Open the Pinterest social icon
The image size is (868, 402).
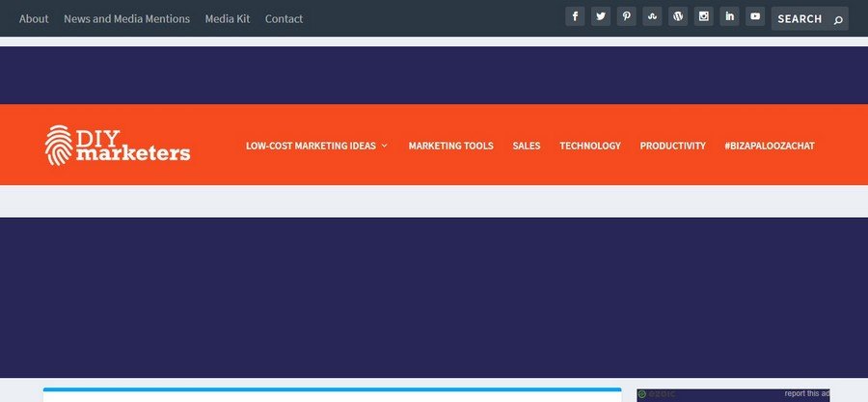(626, 16)
